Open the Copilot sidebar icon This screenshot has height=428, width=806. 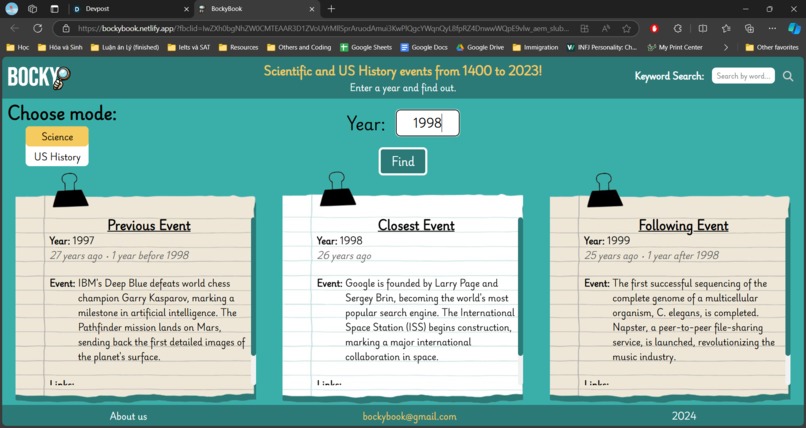coord(794,29)
